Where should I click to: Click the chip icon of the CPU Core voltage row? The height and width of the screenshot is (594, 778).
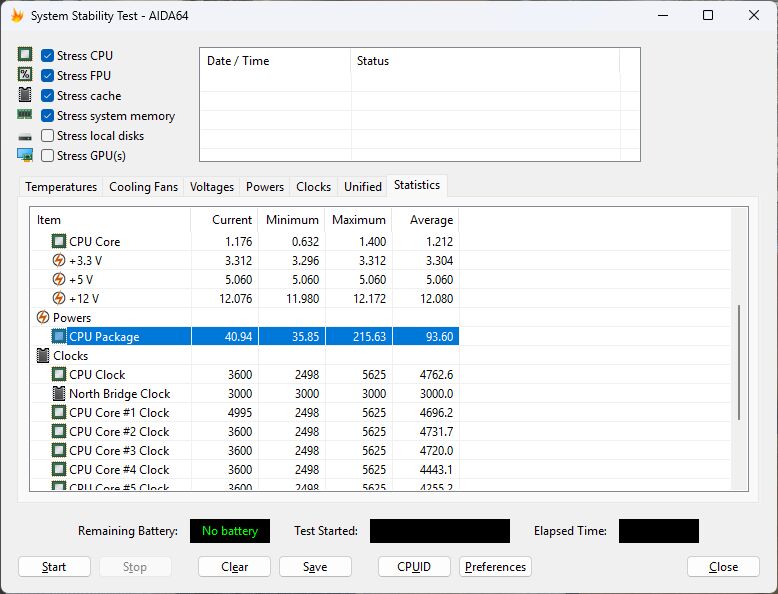59,241
